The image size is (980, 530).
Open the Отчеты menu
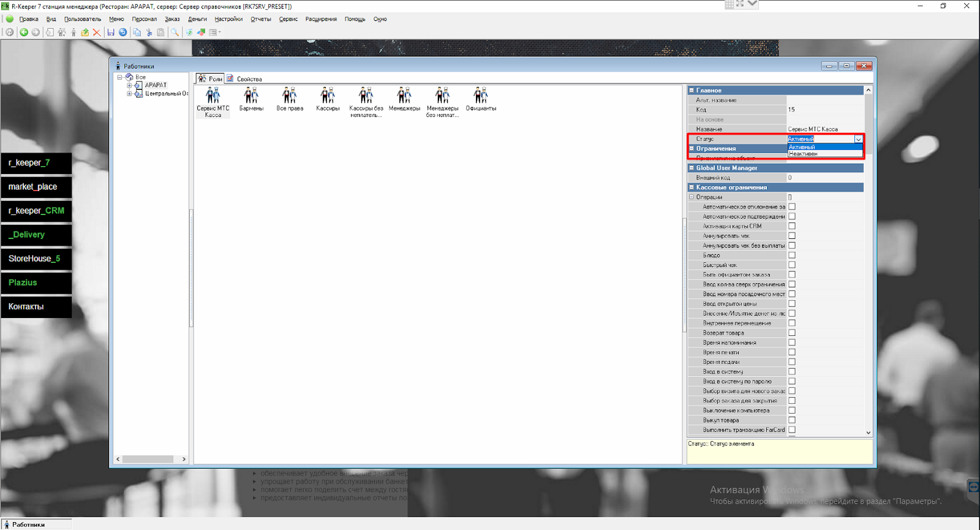tap(261, 19)
